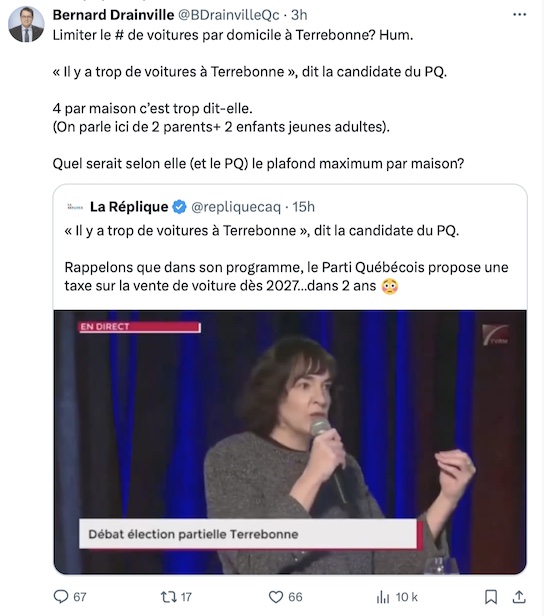The height and width of the screenshot is (616, 550).
Task: Click the reply speech bubble icon
Action: (61, 597)
